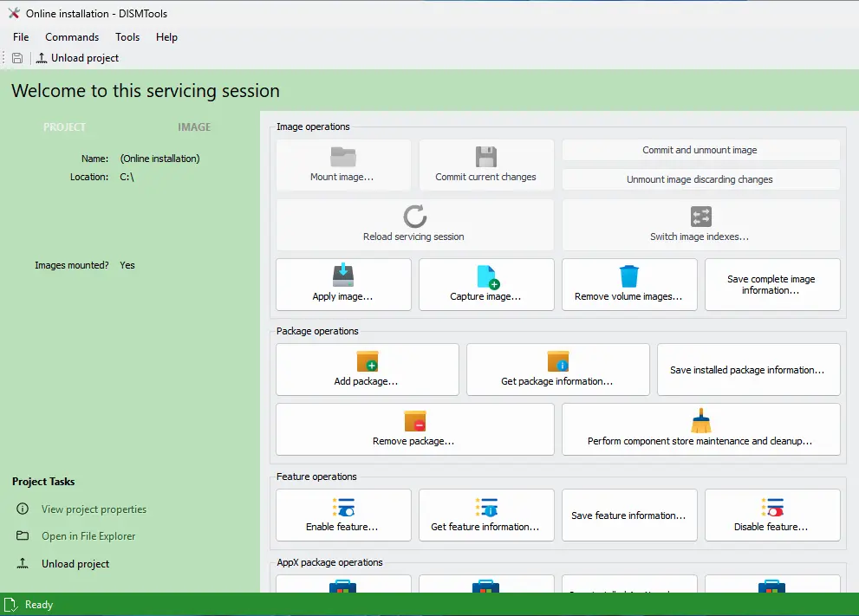The height and width of the screenshot is (616, 859).
Task: Click the "Yes" images mounted value
Action: [x=127, y=265]
